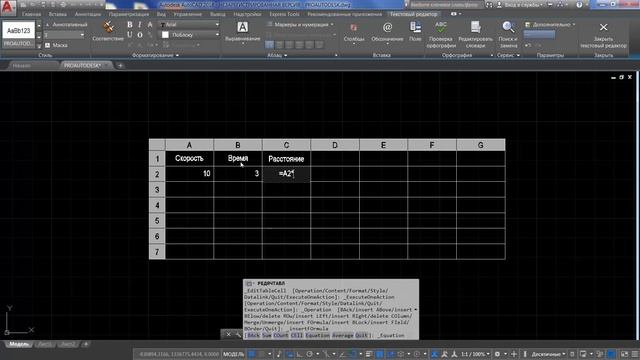Open the AutoCAD application menu logo
Screen dimensions: 640x360
[8, 7]
